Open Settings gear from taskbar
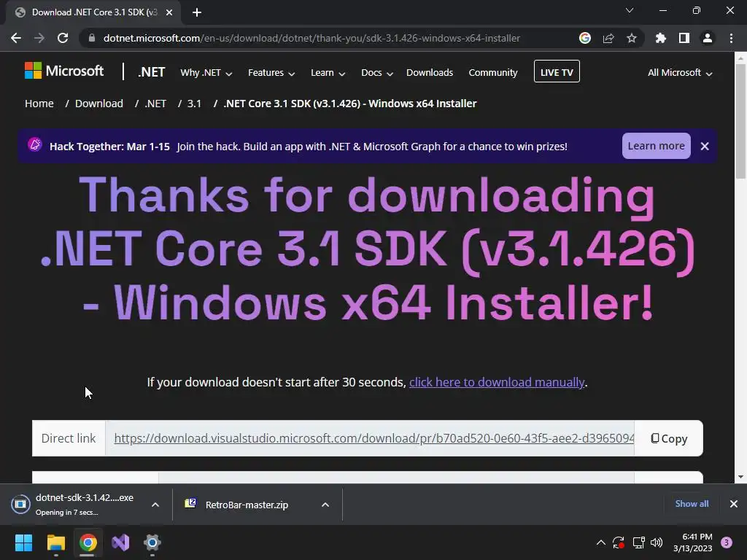Image resolution: width=747 pixels, height=560 pixels. 152,542
